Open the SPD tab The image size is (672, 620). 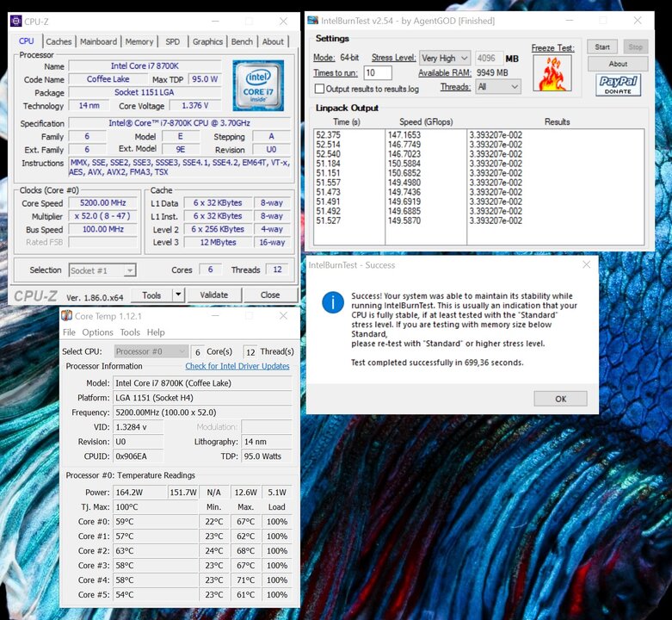tap(173, 41)
